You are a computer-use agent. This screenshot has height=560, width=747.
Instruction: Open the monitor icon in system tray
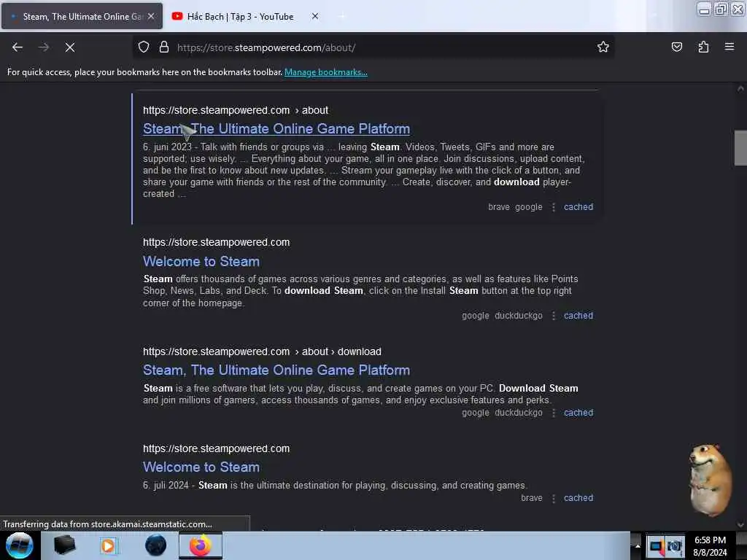pyautogui.click(x=657, y=546)
